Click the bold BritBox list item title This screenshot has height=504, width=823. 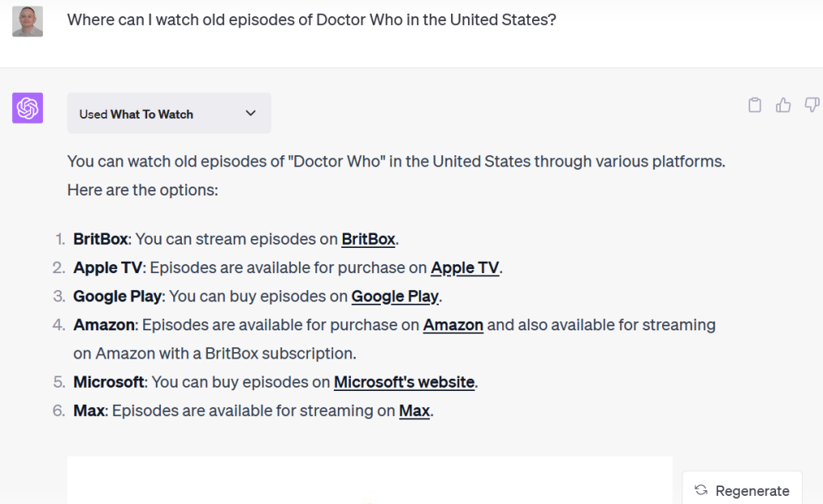click(x=100, y=239)
